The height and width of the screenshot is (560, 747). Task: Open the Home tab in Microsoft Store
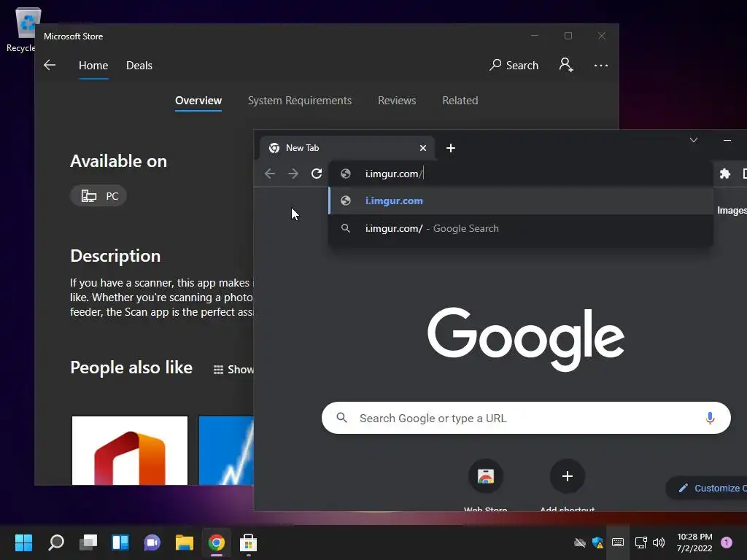93,65
